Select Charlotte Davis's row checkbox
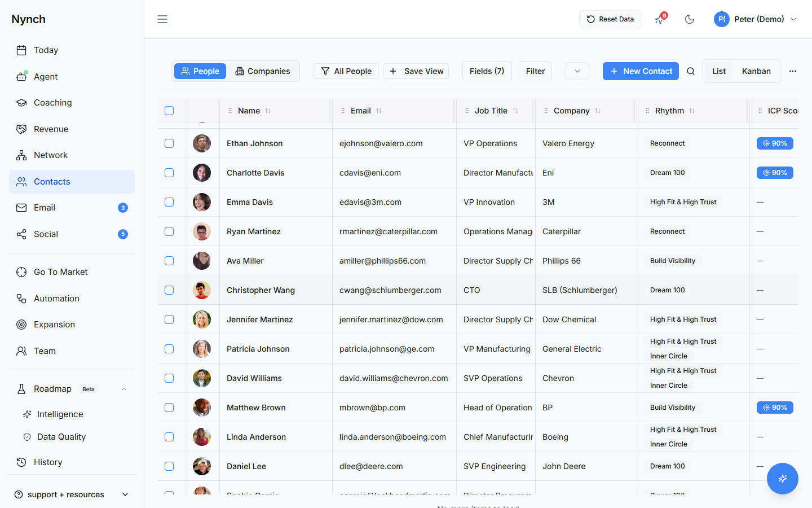Image resolution: width=812 pixels, height=508 pixels. point(169,173)
